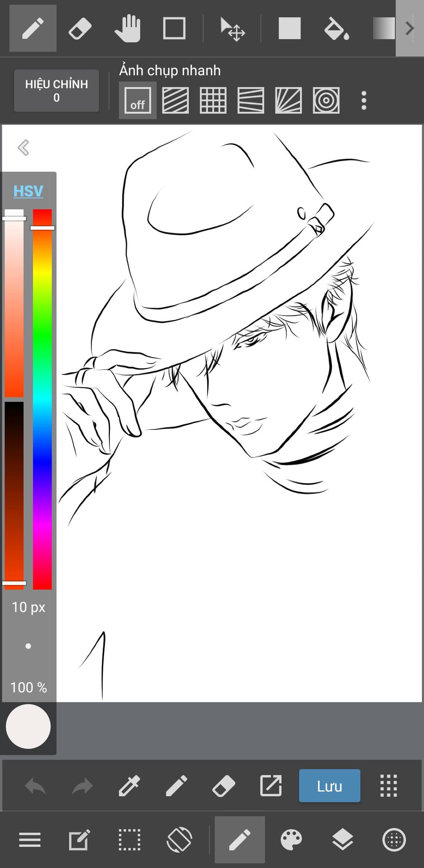The height and width of the screenshot is (868, 424).
Task: Activate the brush tab in bottom bar
Action: [240, 840]
